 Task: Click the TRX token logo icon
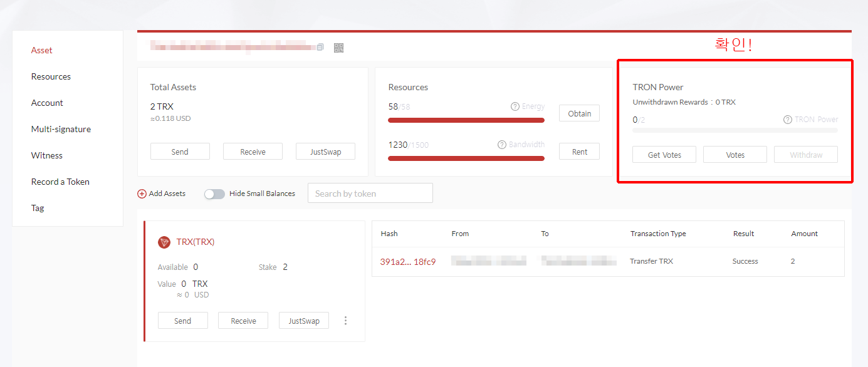pyautogui.click(x=164, y=242)
